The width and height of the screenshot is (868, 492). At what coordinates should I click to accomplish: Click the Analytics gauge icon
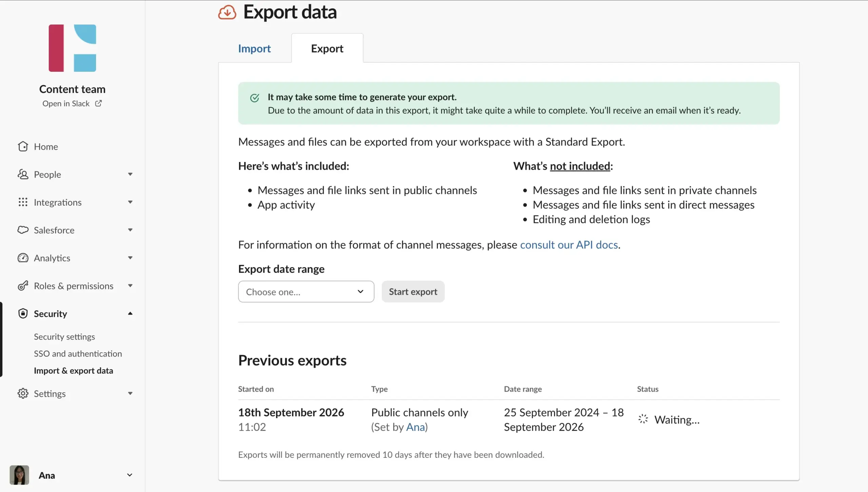pyautogui.click(x=23, y=258)
